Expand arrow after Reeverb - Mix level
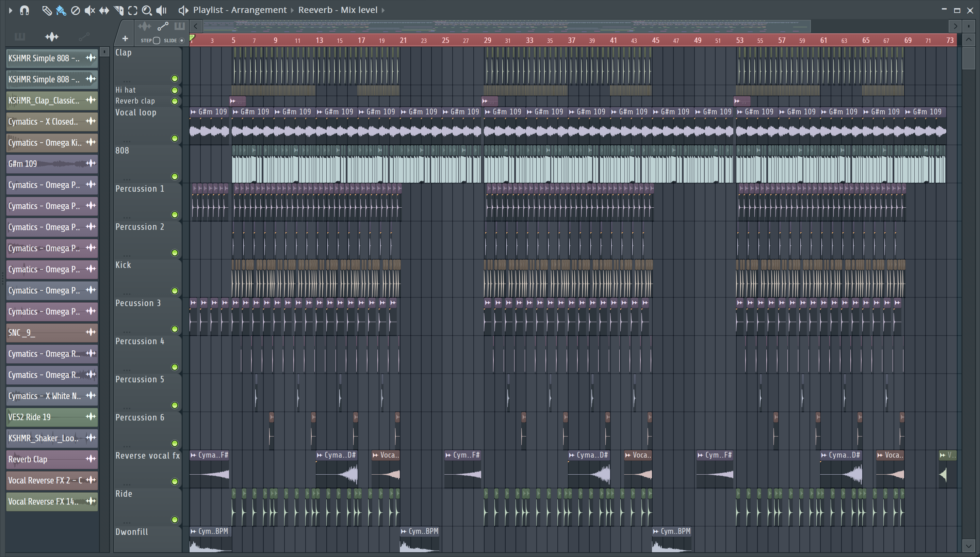The image size is (980, 557). pyautogui.click(x=383, y=10)
